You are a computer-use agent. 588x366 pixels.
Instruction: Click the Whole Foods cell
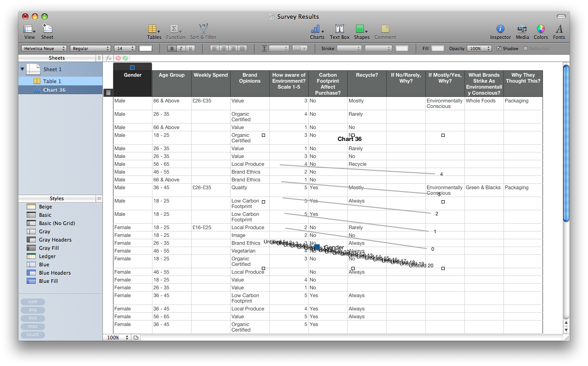tap(484, 103)
